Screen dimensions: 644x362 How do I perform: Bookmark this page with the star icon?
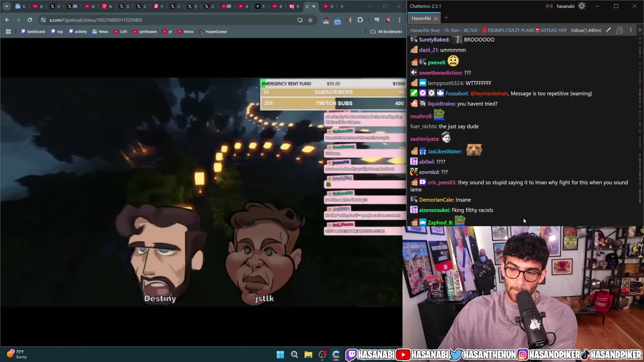tap(310, 20)
